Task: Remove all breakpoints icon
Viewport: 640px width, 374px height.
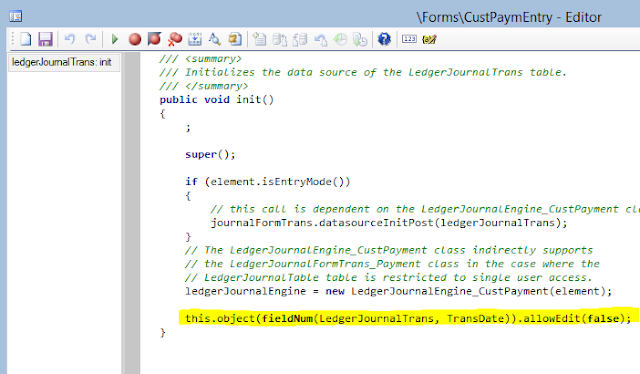Action: pyautogui.click(x=175, y=39)
